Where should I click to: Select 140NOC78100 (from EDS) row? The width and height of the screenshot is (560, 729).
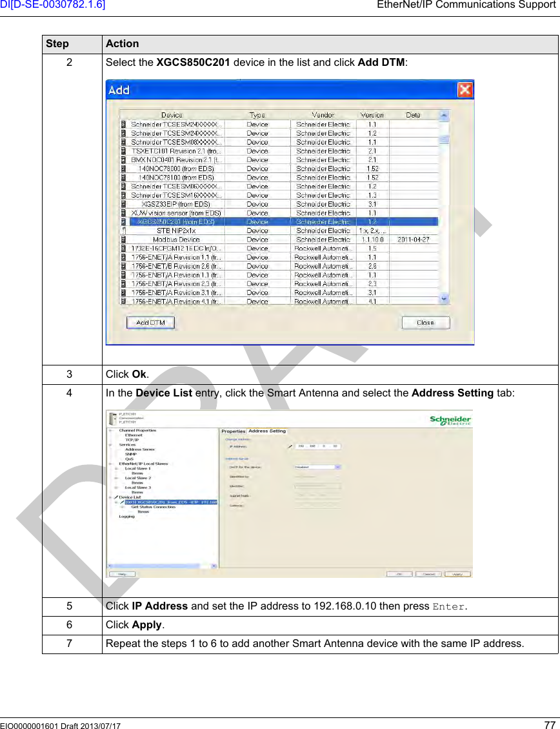point(279,178)
